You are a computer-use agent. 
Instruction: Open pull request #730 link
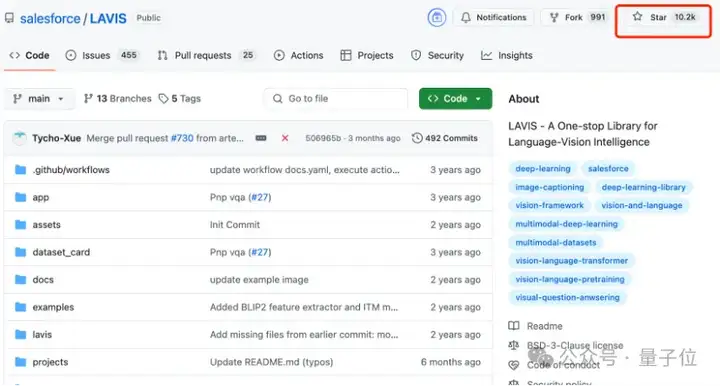coord(182,138)
